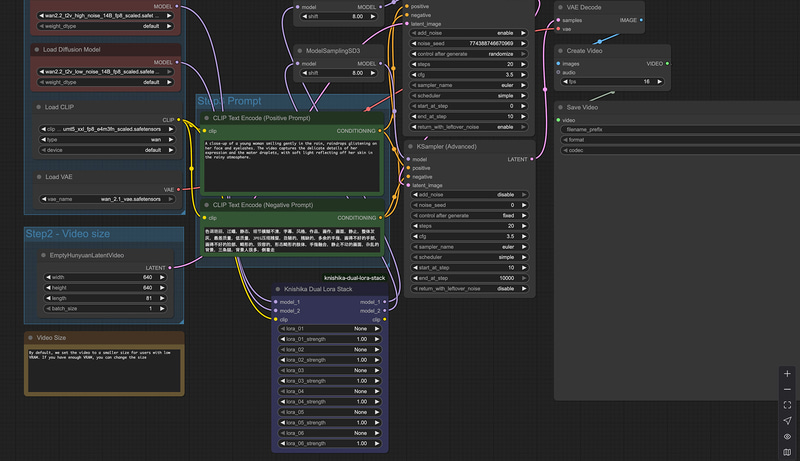The height and width of the screenshot is (461, 800).
Task: Collapse the Create Video node dot
Action: click(560, 50)
